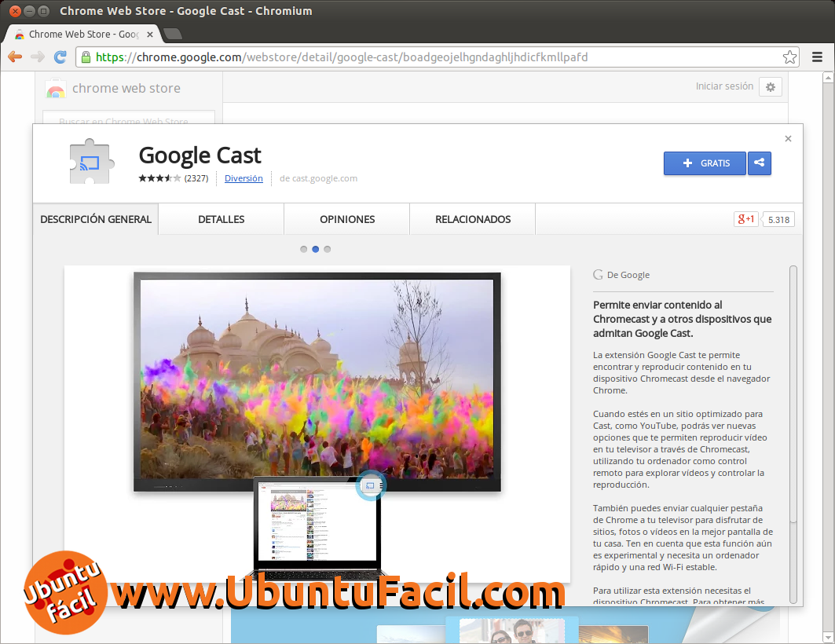Click the Google 'G' icon beside De Google
Screen dimensions: 835x644
coord(598,275)
